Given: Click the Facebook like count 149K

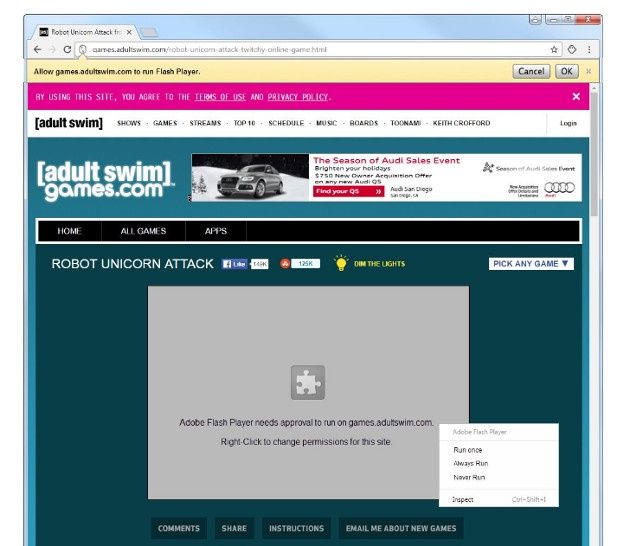Looking at the screenshot, I should point(260,264).
